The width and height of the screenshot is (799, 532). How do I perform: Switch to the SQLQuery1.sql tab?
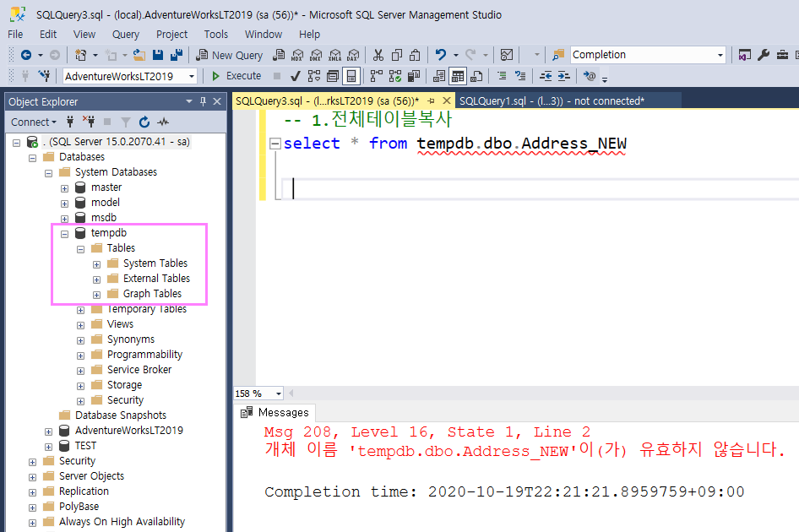point(552,100)
